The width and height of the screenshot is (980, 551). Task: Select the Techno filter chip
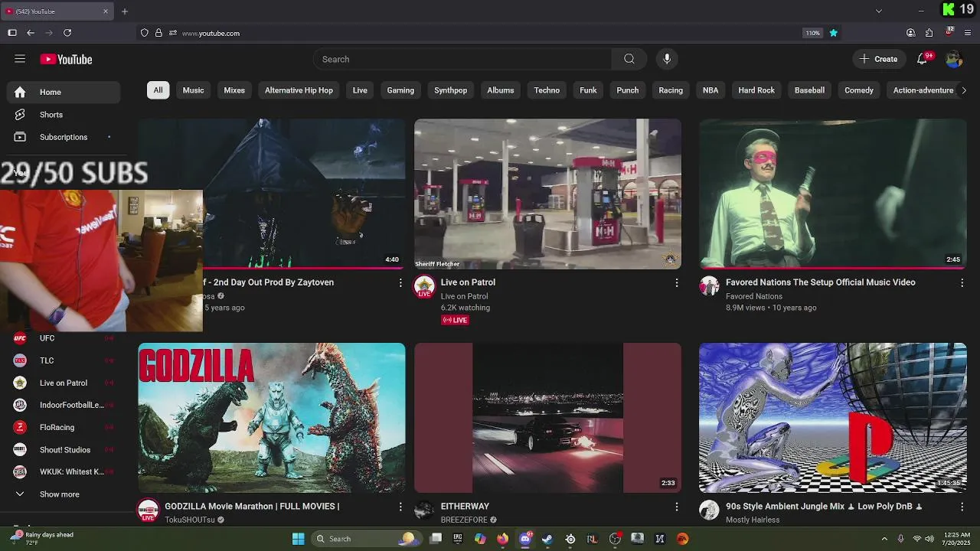pyautogui.click(x=547, y=90)
